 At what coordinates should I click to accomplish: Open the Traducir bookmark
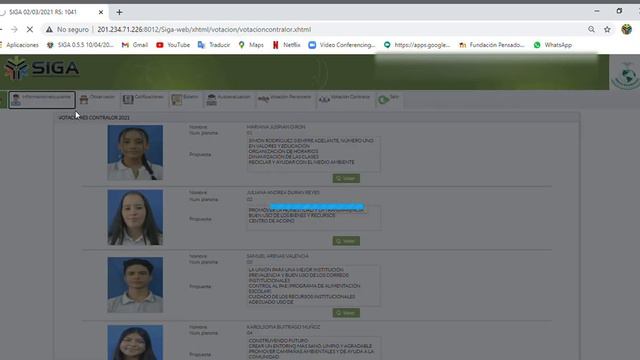(x=214, y=45)
